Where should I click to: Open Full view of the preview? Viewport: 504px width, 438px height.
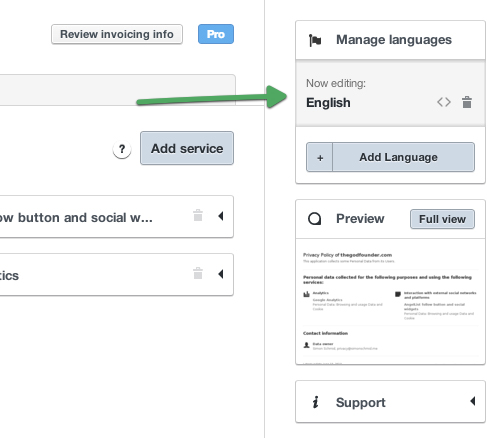(442, 219)
